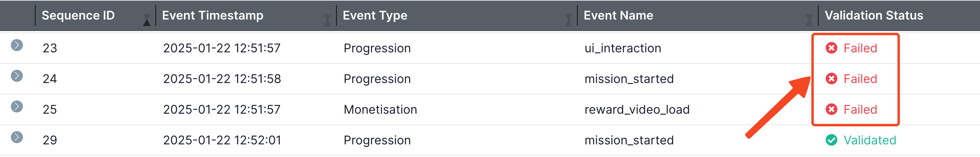980x157 pixels.
Task: Click Monetisation event type cell
Action: coord(380,109)
